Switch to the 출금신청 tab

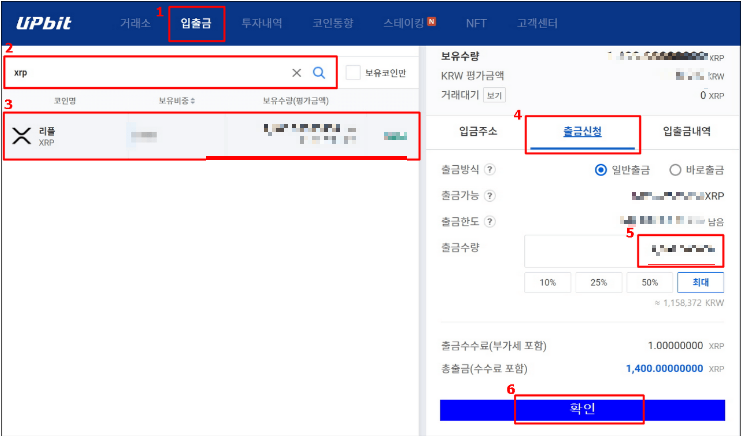pos(582,131)
